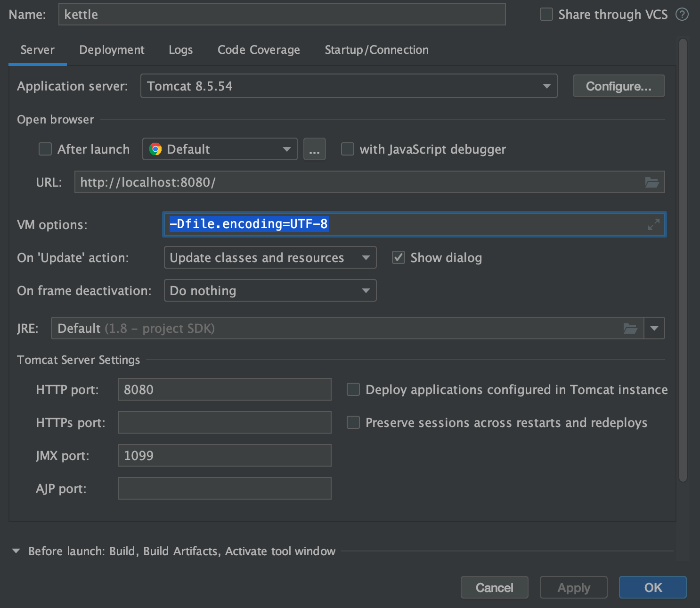The height and width of the screenshot is (608, 700).
Task: Select the Chrome Default browser dropdown
Action: click(x=220, y=149)
